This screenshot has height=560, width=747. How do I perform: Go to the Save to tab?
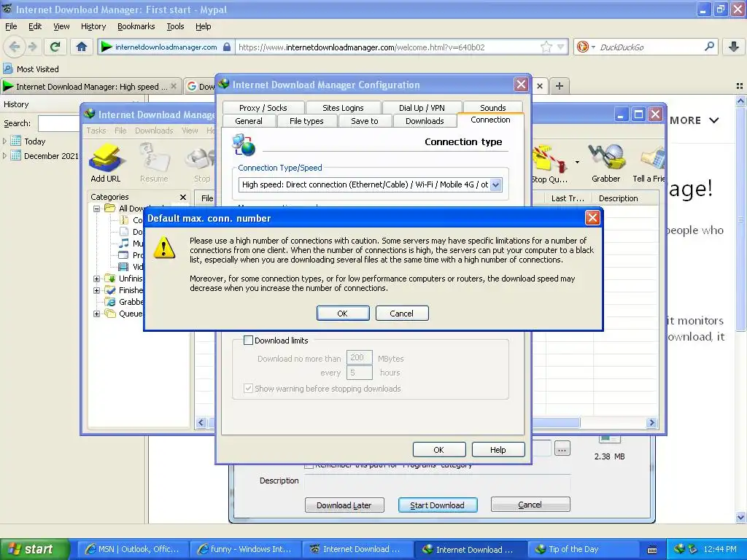pyautogui.click(x=365, y=121)
